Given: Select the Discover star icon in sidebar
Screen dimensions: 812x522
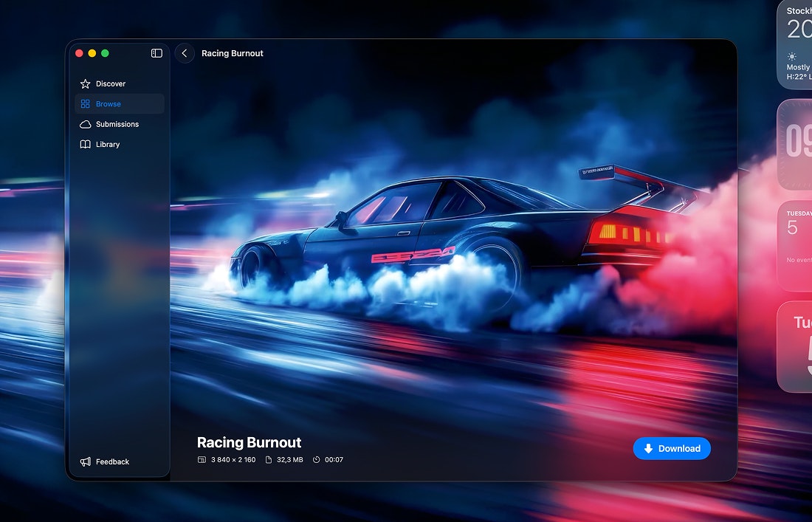Looking at the screenshot, I should click(86, 83).
